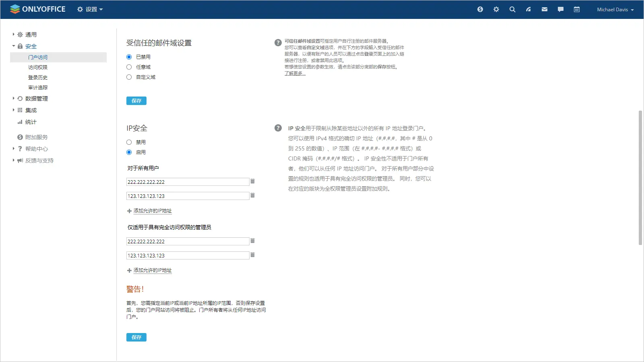Open 登录历史 in the security menu
Image resolution: width=644 pixels, height=362 pixels.
click(38, 78)
